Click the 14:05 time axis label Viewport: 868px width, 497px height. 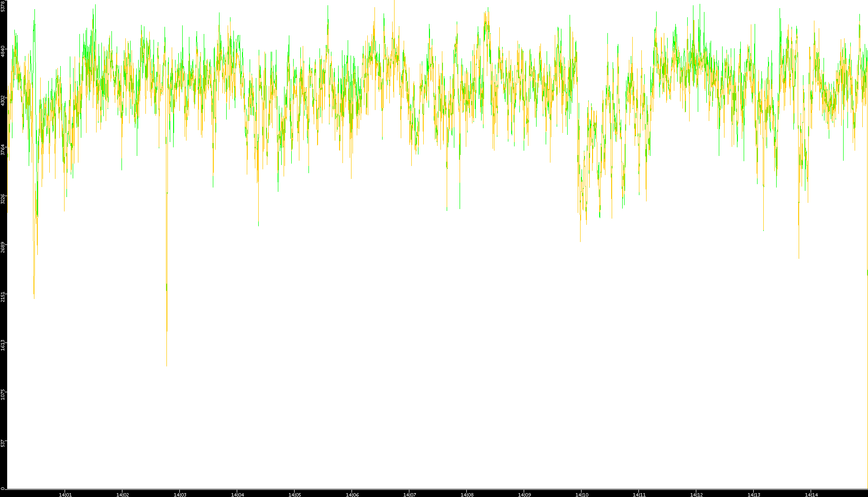(x=295, y=495)
